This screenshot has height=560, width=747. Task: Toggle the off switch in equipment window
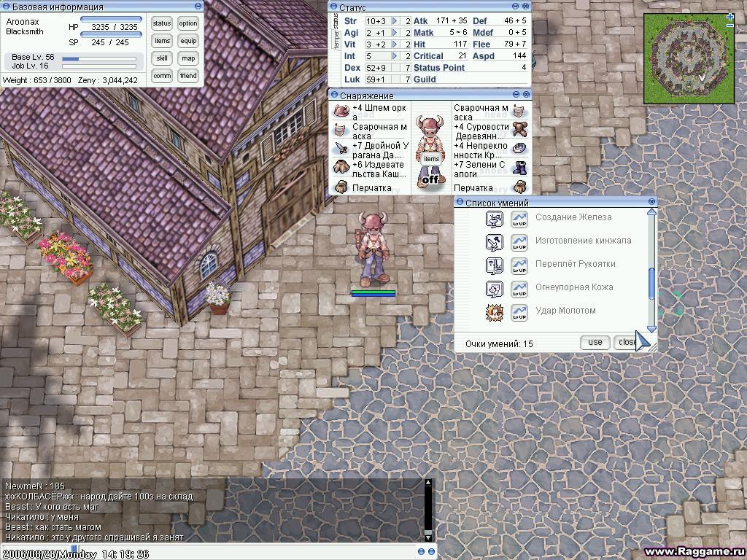pos(430,179)
